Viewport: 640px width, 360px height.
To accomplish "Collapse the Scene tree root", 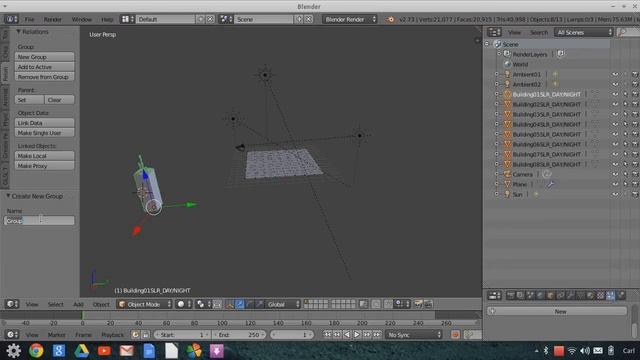I will coord(487,44).
